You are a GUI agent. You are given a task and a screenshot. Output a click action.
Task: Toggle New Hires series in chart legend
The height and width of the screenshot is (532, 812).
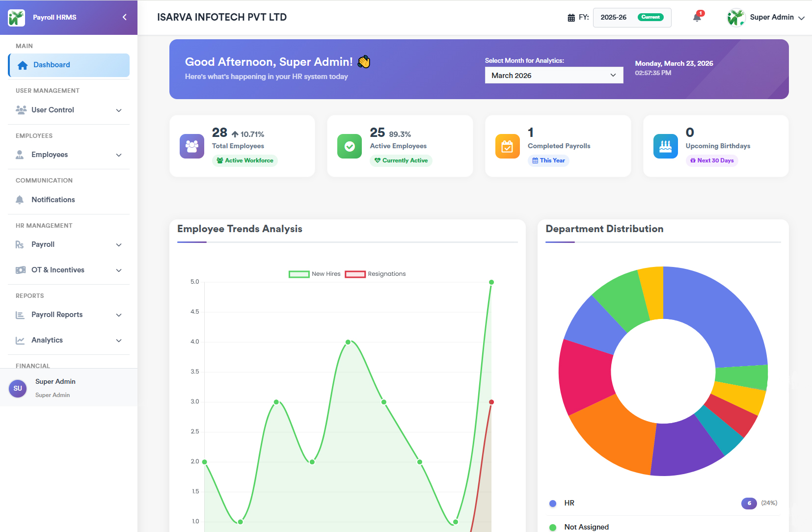[x=315, y=274]
